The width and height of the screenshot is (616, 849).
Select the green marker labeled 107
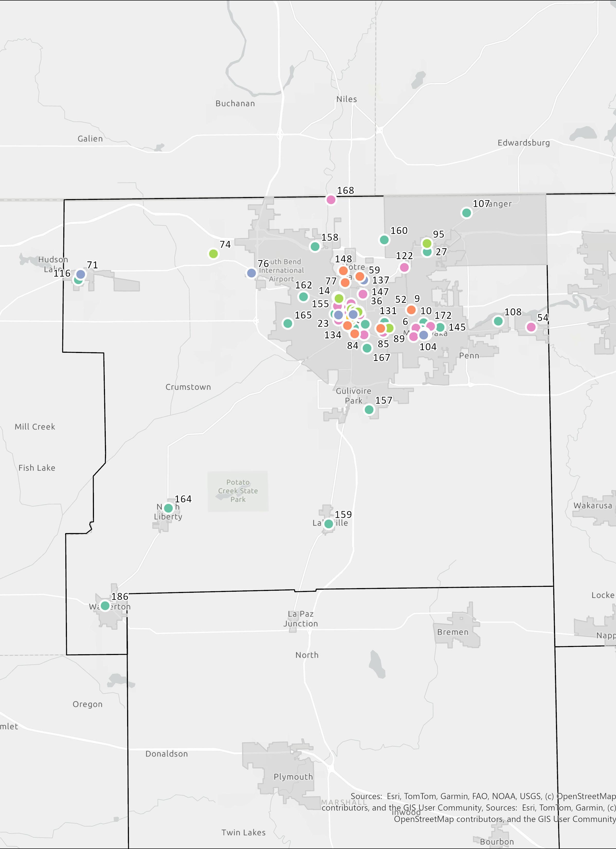tap(466, 213)
